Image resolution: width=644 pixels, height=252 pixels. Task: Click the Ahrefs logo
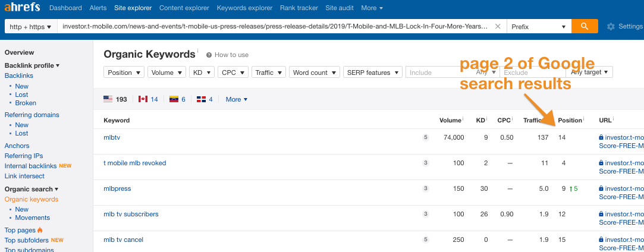click(x=23, y=7)
